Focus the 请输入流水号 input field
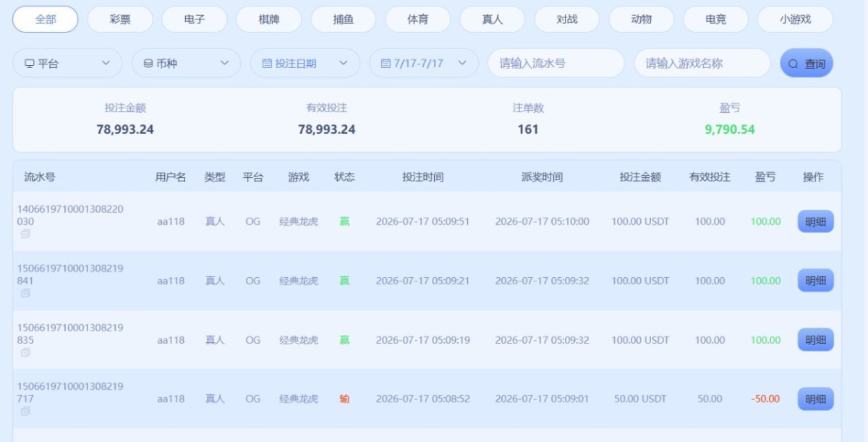 (x=556, y=63)
